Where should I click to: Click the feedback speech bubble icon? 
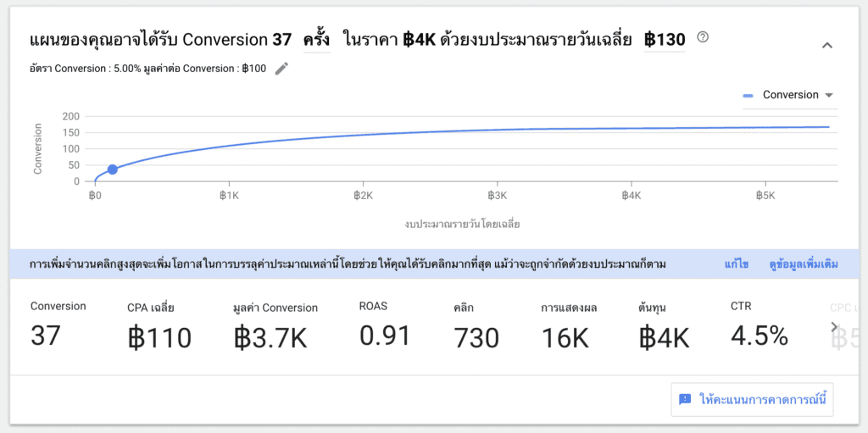coord(686,398)
